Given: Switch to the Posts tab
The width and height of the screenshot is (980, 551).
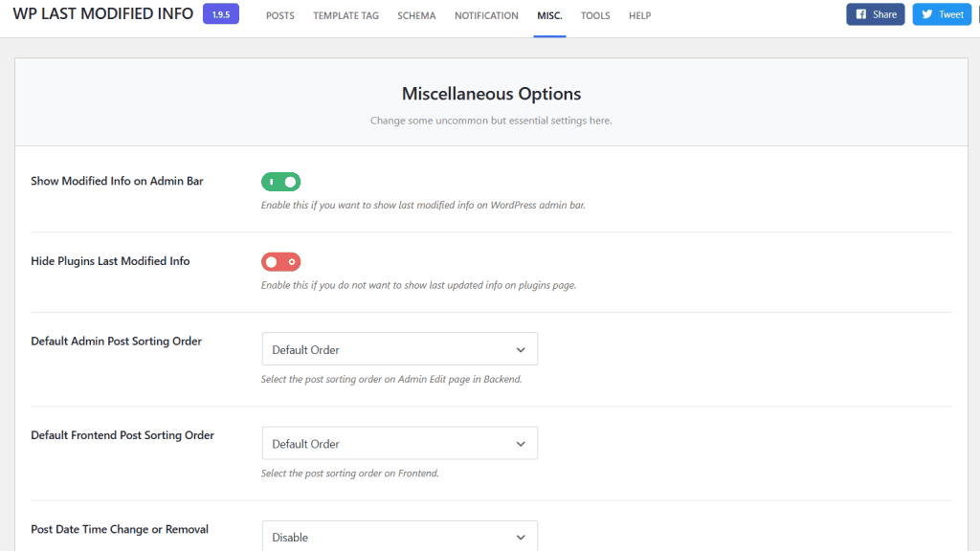Looking at the screenshot, I should 280,16.
